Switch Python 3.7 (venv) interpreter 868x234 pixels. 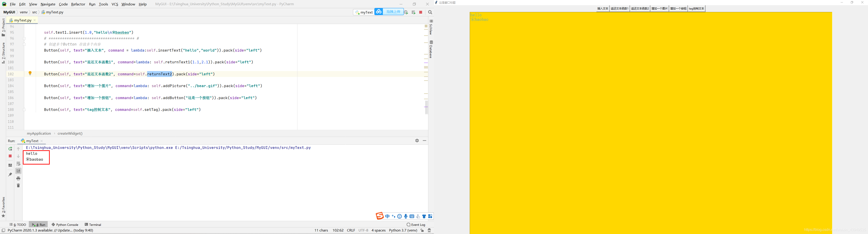[x=403, y=230]
